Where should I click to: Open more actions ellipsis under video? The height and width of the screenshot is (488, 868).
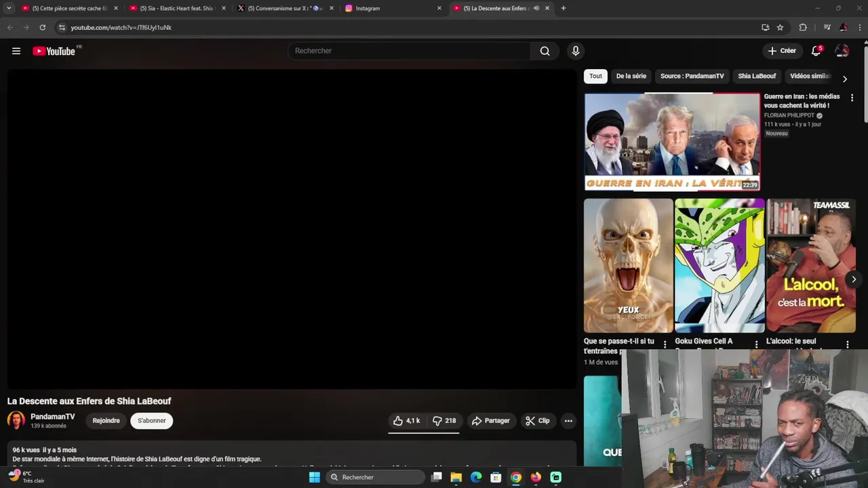coord(568,421)
